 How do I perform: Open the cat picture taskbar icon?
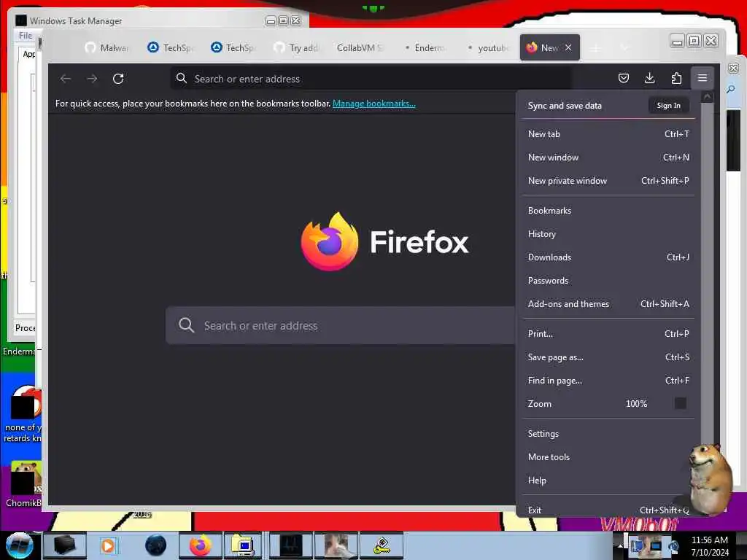pyautogui.click(x=336, y=545)
